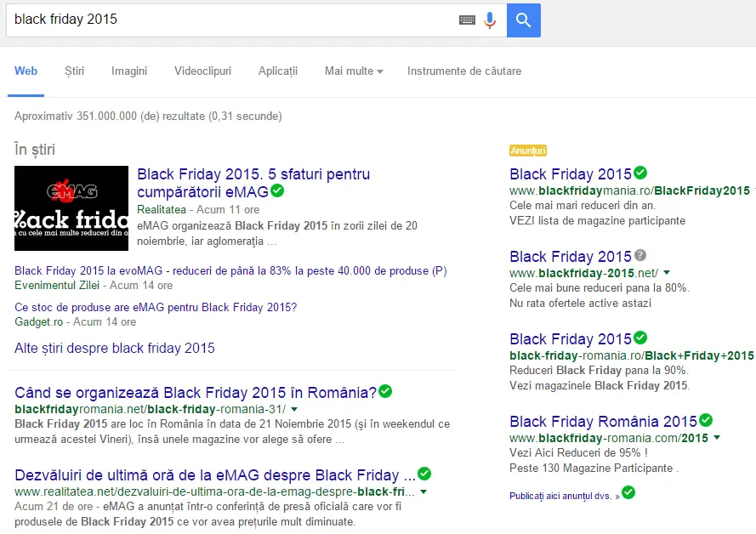Open dropdown arrow beside blackfridayromania.net URL
Viewport: 756px width, 534px height.
click(294, 409)
